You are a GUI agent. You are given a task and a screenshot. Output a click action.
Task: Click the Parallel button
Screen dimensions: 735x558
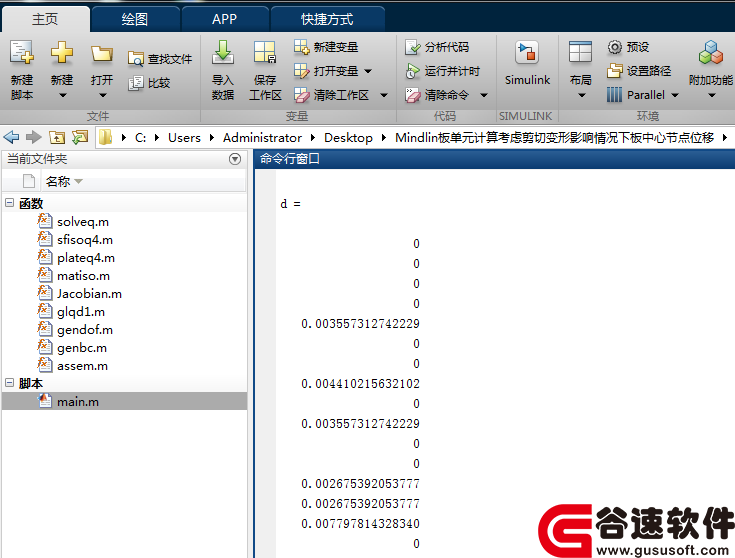(x=636, y=95)
